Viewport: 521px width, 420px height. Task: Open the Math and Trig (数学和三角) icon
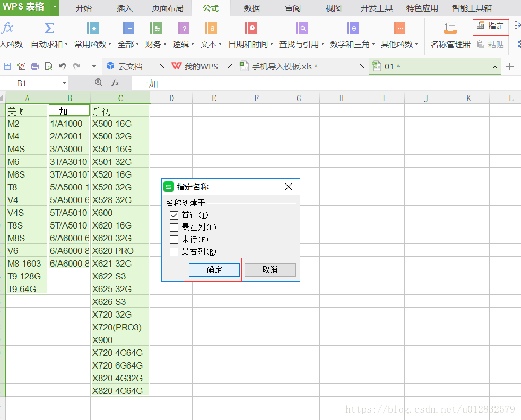coord(352,28)
